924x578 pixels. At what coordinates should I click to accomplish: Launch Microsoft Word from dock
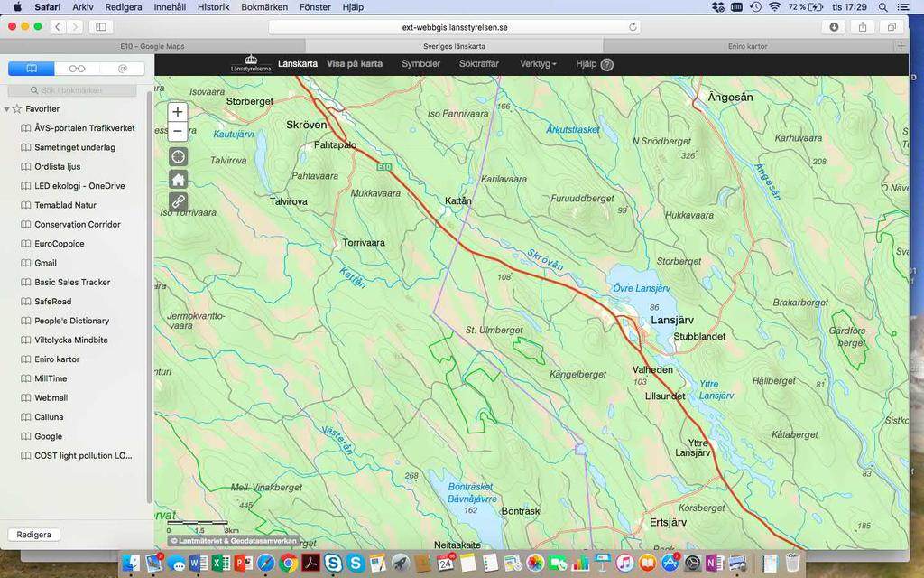point(199,564)
